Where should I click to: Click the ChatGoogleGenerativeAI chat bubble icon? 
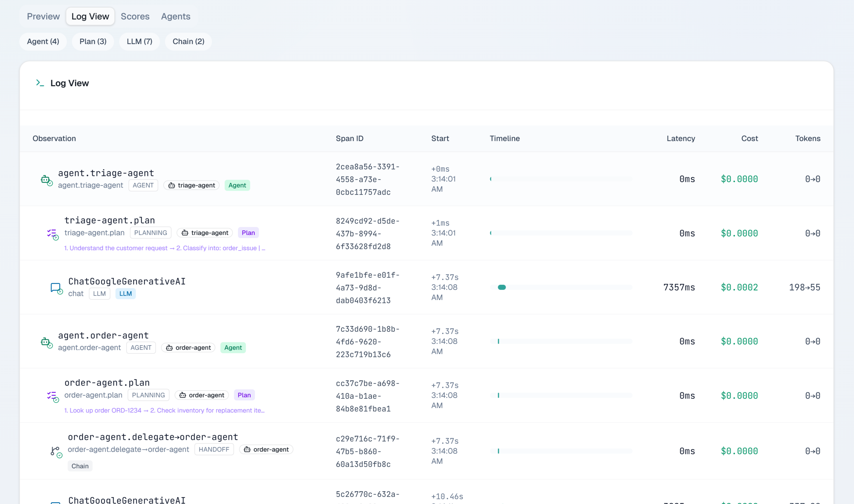point(56,288)
